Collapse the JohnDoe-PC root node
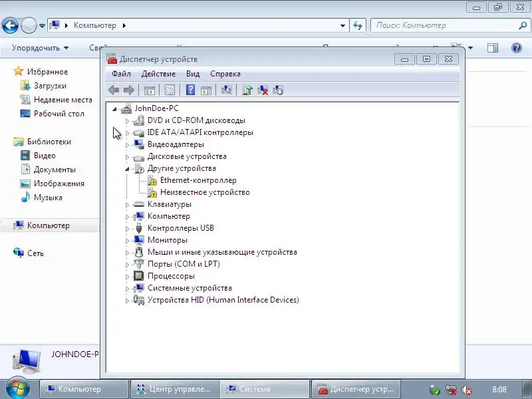Image resolution: width=532 pixels, height=399 pixels. [114, 109]
